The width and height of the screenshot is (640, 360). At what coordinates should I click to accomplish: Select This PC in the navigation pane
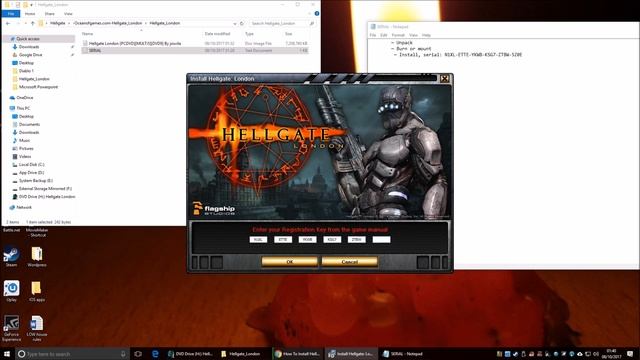23,109
